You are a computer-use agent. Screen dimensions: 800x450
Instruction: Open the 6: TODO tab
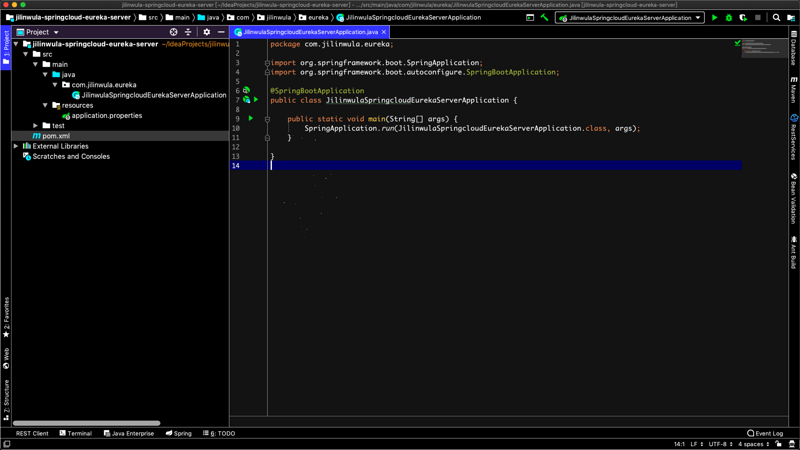[220, 434]
